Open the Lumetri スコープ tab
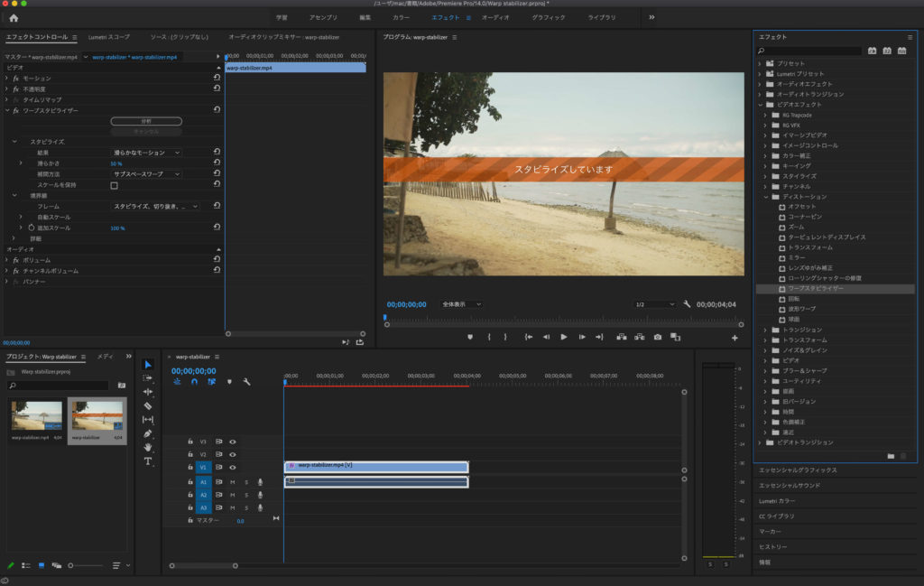 109,37
